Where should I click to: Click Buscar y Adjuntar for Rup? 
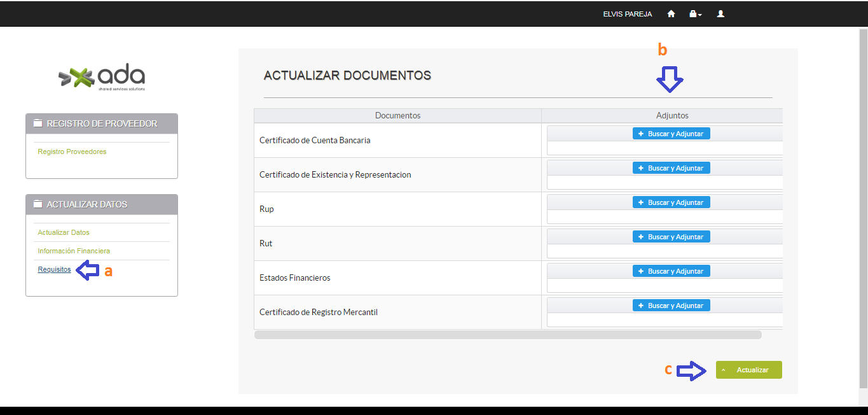point(671,202)
